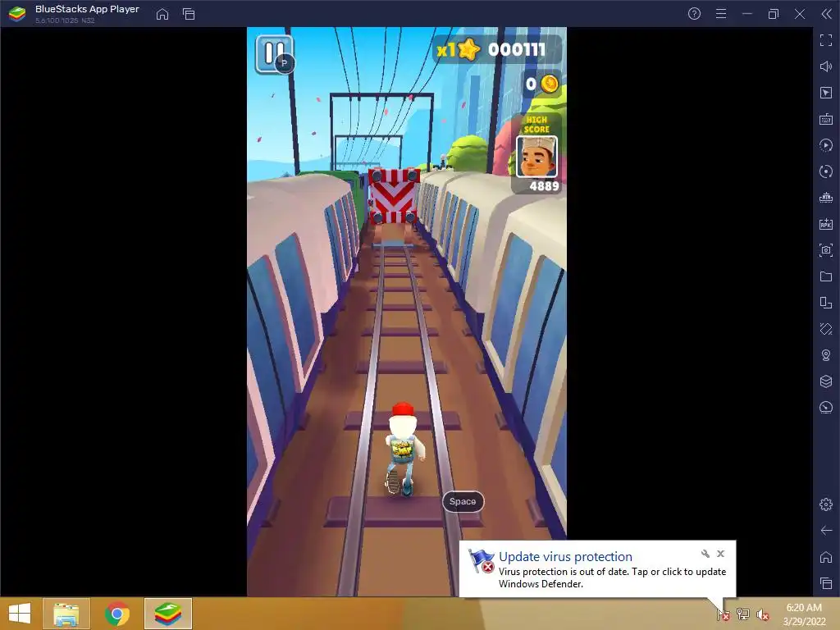The width and height of the screenshot is (840, 630).
Task: Open multi-instance window icon in title bar
Action: (189, 14)
